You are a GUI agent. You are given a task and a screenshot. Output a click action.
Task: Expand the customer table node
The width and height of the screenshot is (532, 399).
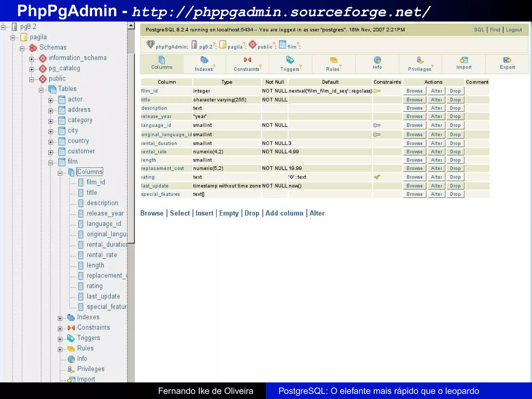point(50,152)
